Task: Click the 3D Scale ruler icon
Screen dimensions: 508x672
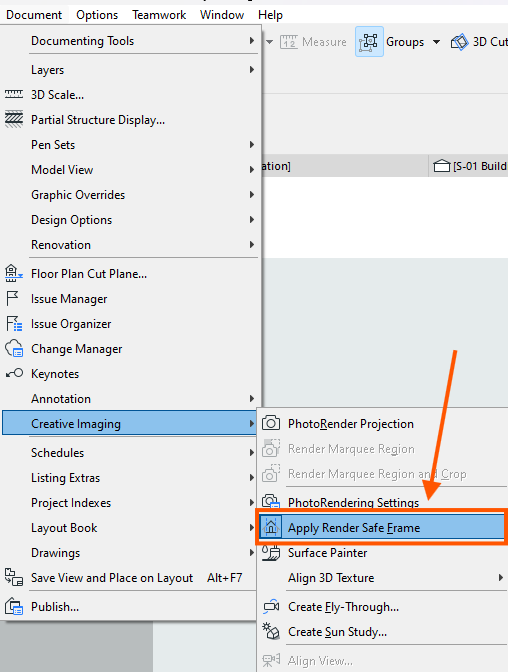Action: click(x=14, y=95)
